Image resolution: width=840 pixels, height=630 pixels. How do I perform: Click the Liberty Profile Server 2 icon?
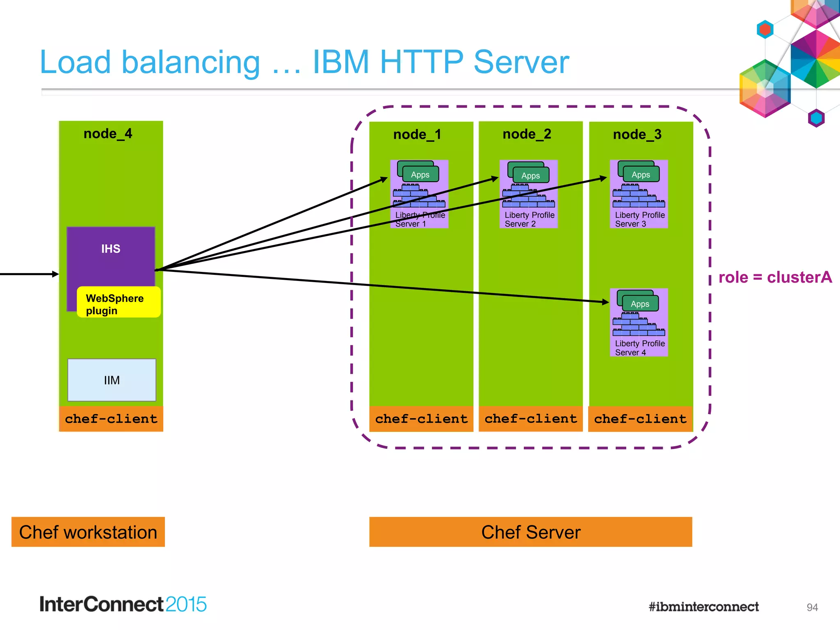(x=528, y=194)
